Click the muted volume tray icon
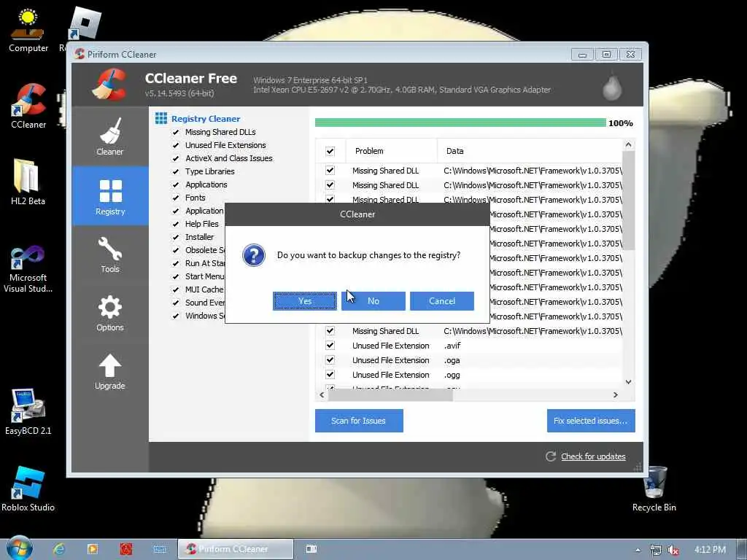The width and height of the screenshot is (747, 560). (x=673, y=550)
